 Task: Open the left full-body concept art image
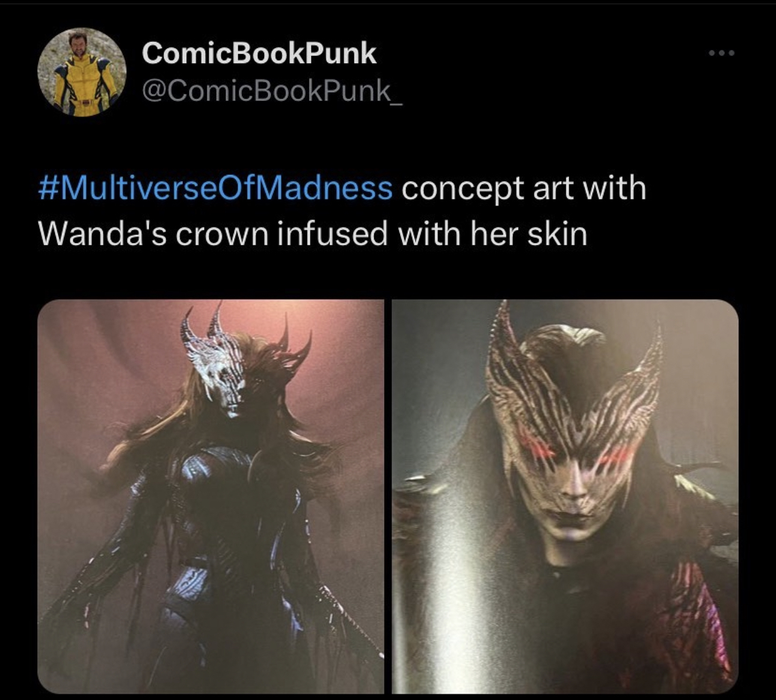click(x=211, y=496)
